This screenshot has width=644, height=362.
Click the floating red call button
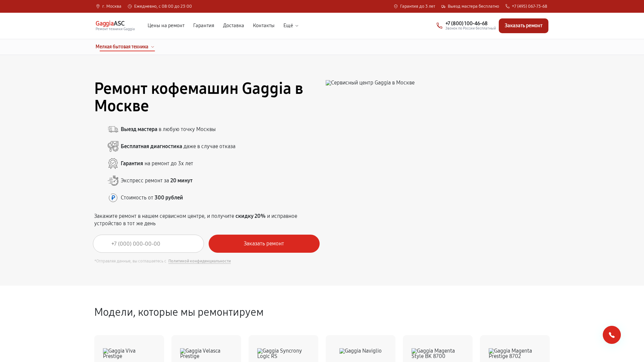click(x=612, y=335)
